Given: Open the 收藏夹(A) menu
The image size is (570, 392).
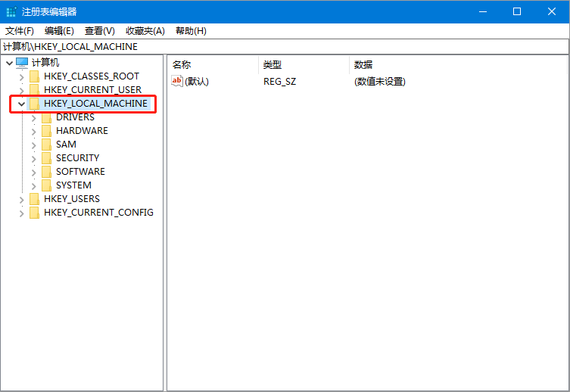Looking at the screenshot, I should coord(145,31).
